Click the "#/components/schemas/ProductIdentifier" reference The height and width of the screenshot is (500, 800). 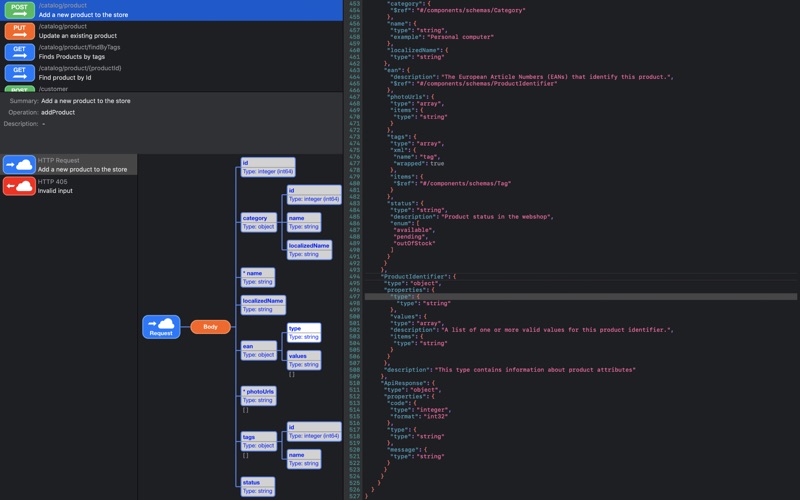[487, 84]
